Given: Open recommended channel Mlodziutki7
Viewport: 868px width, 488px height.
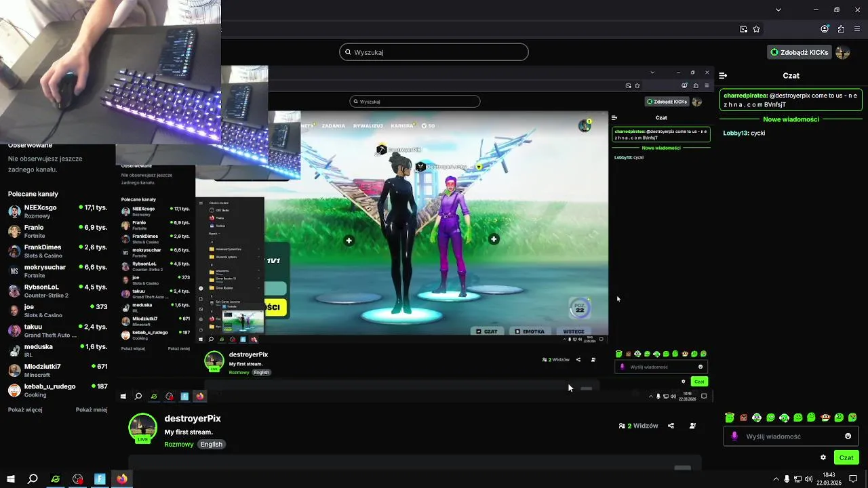Looking at the screenshot, I should point(58,370).
